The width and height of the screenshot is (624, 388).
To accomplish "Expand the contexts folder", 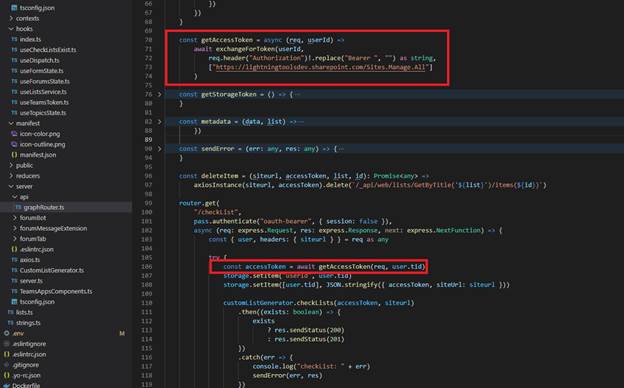I will (x=27, y=18).
